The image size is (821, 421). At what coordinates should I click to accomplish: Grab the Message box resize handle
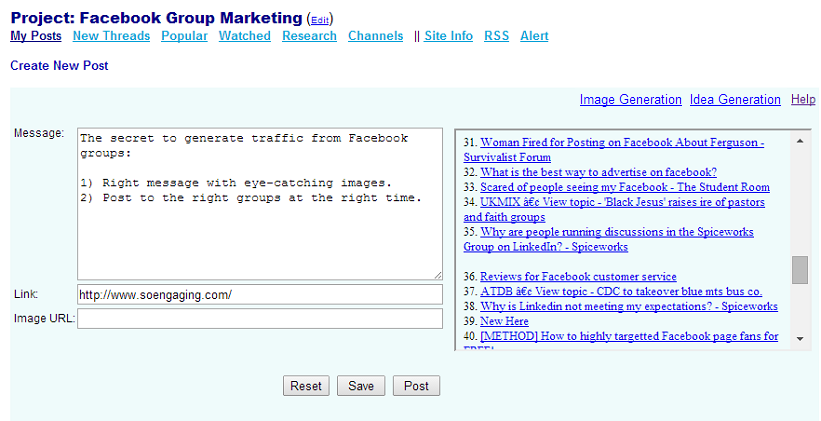438,275
